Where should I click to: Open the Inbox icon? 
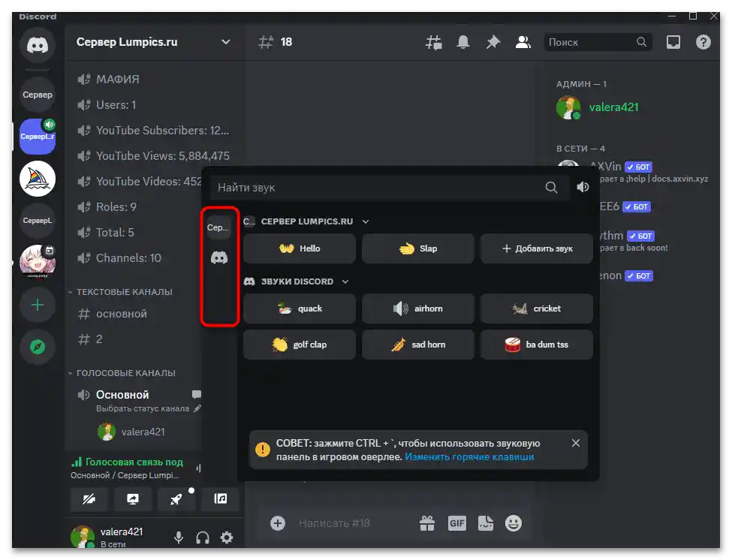pos(673,43)
